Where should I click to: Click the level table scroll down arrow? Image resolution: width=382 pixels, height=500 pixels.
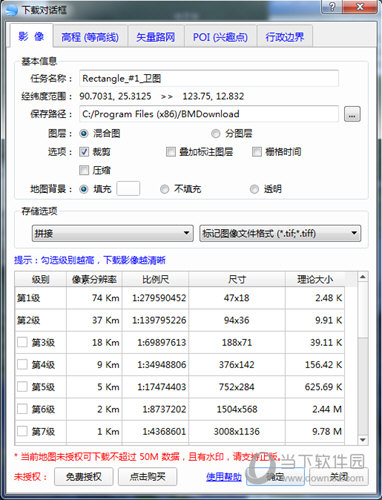(x=363, y=440)
